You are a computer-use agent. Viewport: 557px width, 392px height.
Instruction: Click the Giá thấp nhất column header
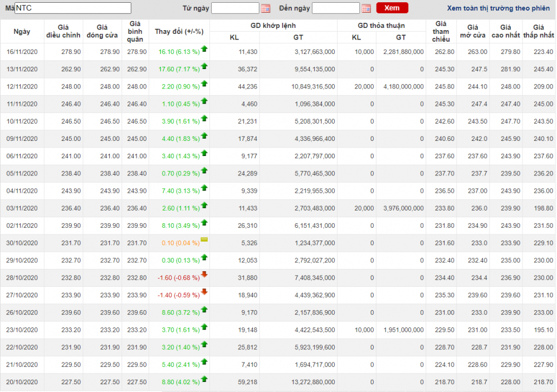click(x=539, y=32)
